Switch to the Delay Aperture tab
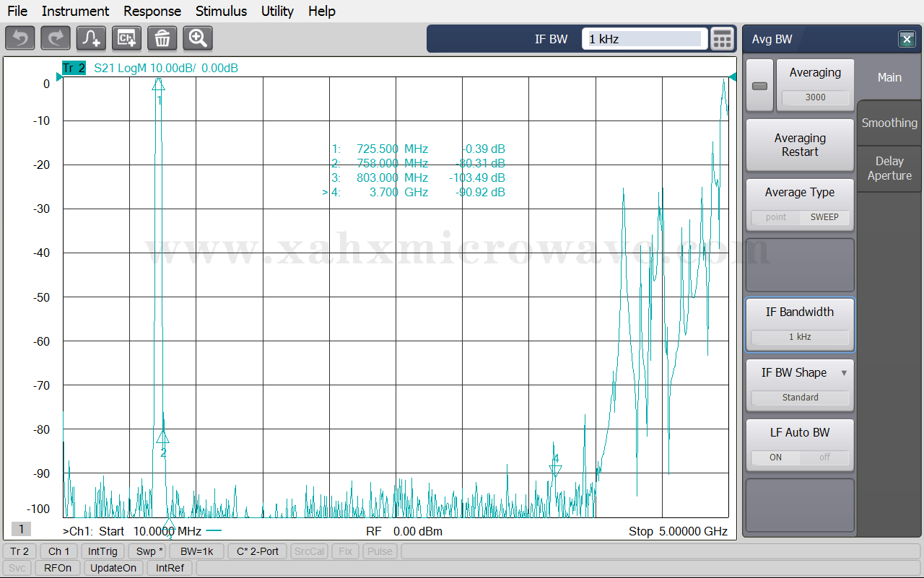 (x=889, y=168)
